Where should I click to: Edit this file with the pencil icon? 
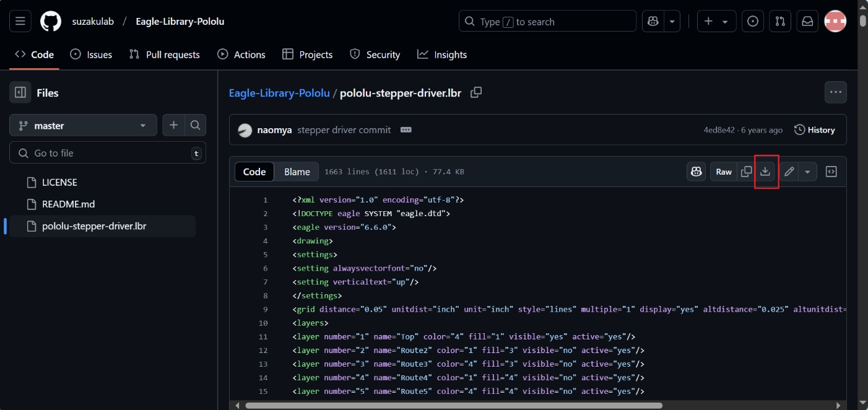click(x=789, y=172)
